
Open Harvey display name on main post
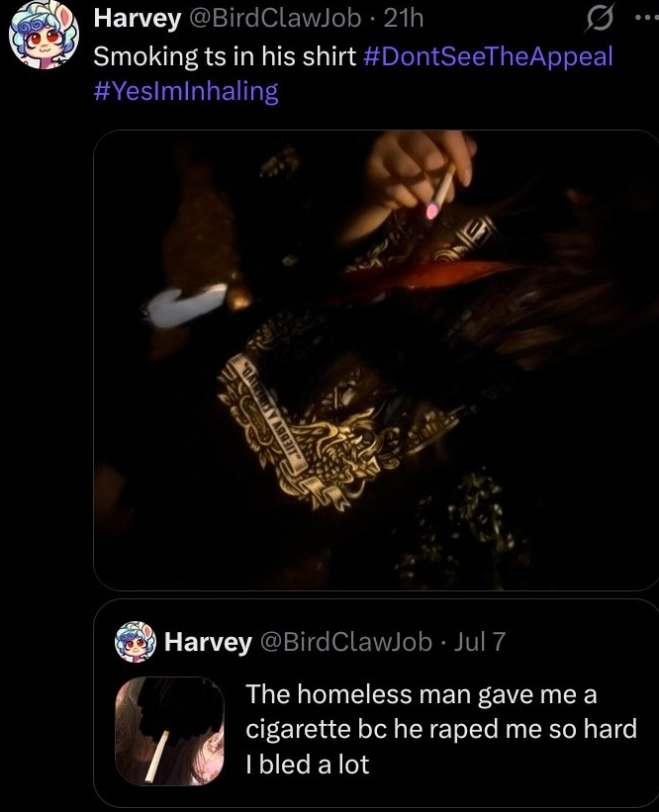138,19
